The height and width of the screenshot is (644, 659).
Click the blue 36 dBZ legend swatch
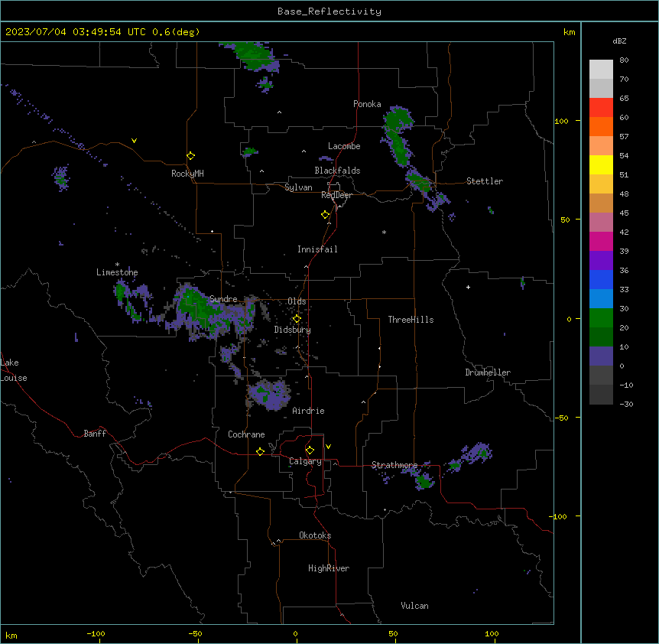pyautogui.click(x=601, y=279)
